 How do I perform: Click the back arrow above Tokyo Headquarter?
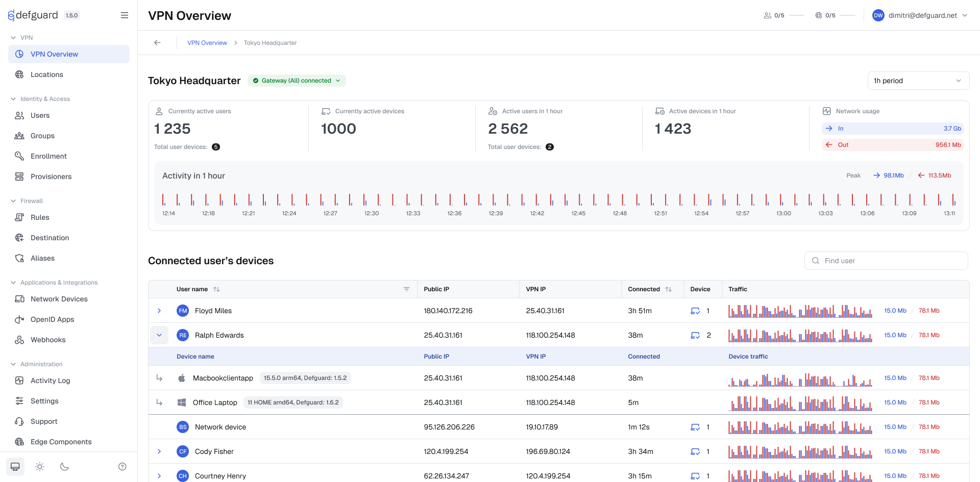tap(157, 43)
